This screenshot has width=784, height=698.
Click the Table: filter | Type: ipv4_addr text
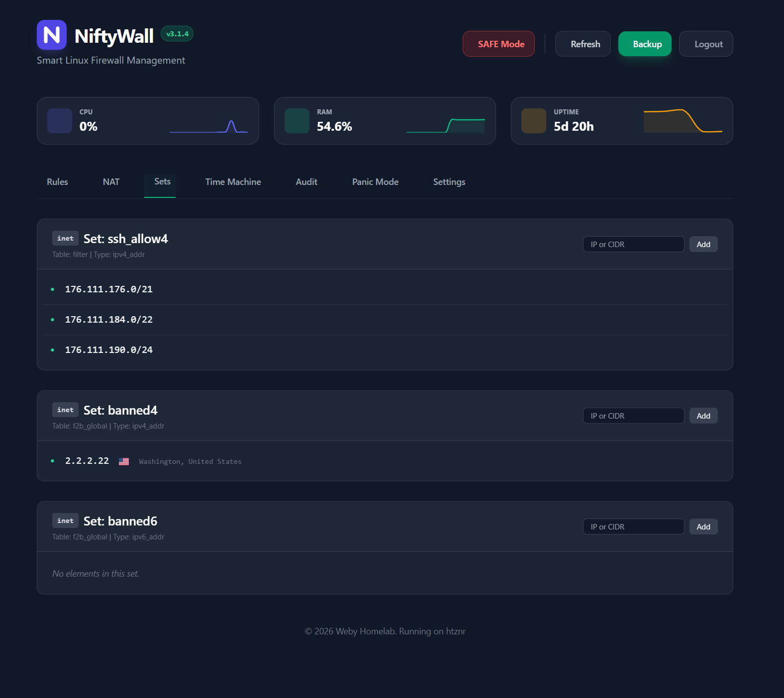pyautogui.click(x=98, y=255)
